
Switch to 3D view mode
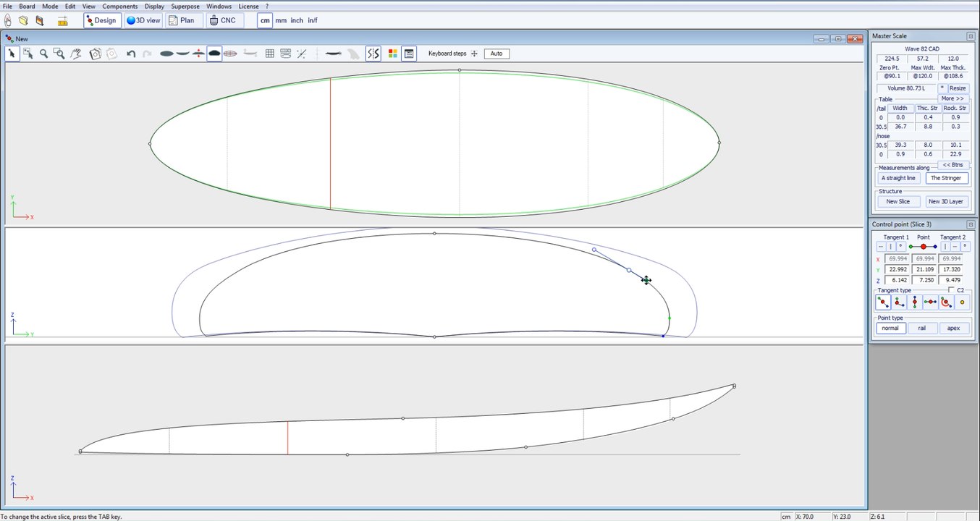click(x=143, y=20)
